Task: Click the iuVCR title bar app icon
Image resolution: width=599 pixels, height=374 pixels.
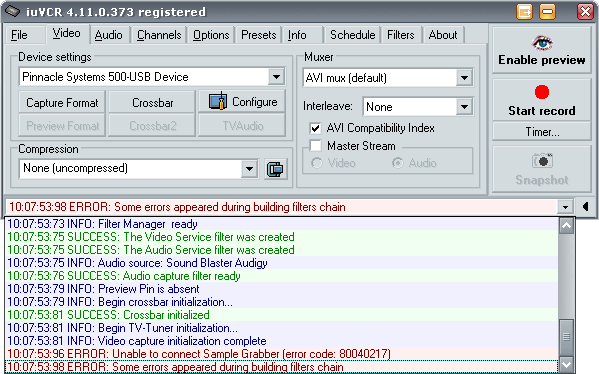Action: coord(12,11)
